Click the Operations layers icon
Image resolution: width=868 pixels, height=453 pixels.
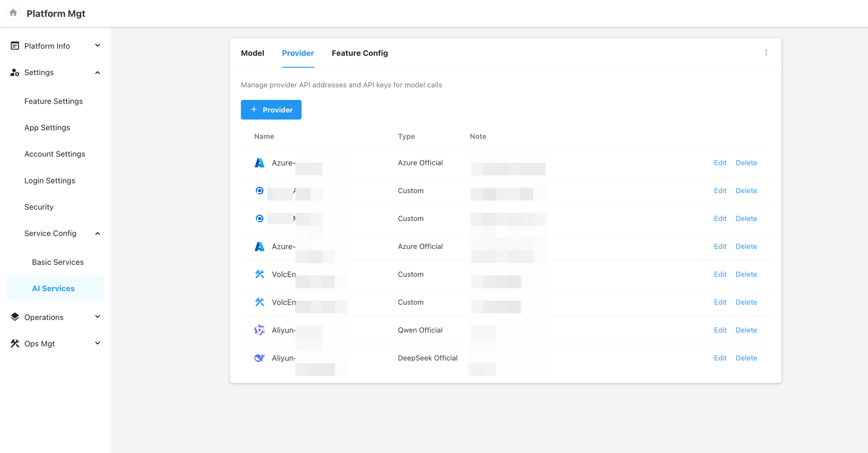tap(15, 317)
